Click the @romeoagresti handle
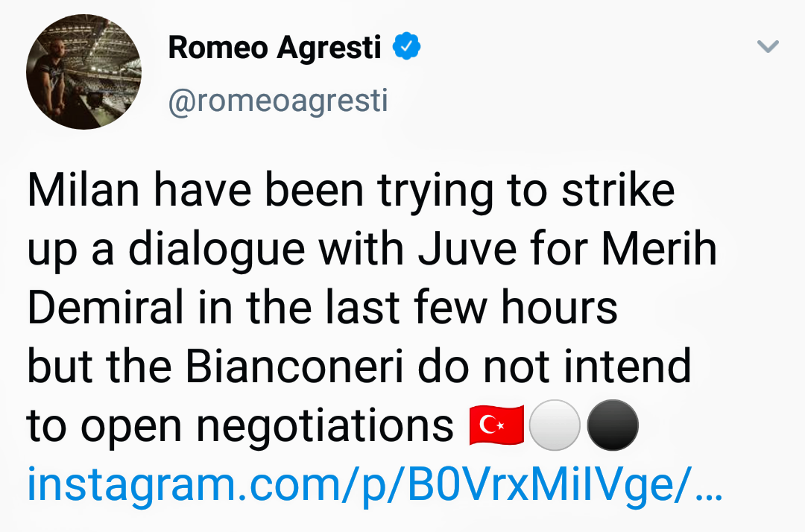The height and width of the screenshot is (532, 805). point(278,101)
